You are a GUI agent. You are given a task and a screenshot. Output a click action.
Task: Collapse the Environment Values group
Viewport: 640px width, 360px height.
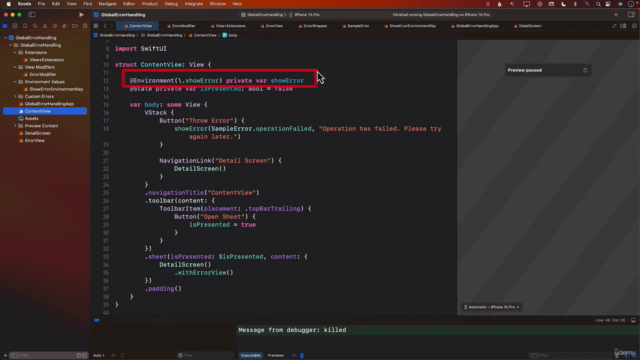pos(15,82)
